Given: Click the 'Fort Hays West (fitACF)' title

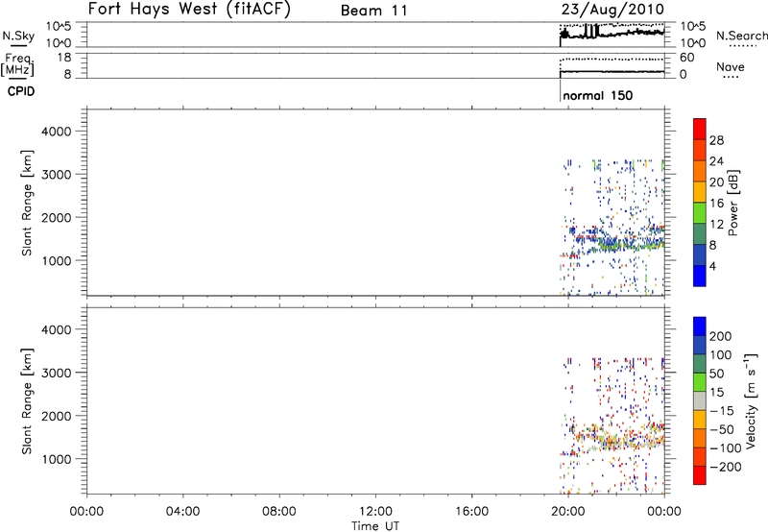Looking at the screenshot, I should (x=189, y=10).
